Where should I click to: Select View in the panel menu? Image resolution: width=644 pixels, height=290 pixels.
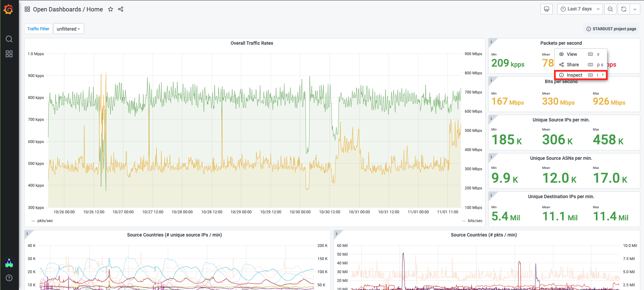[581, 54]
